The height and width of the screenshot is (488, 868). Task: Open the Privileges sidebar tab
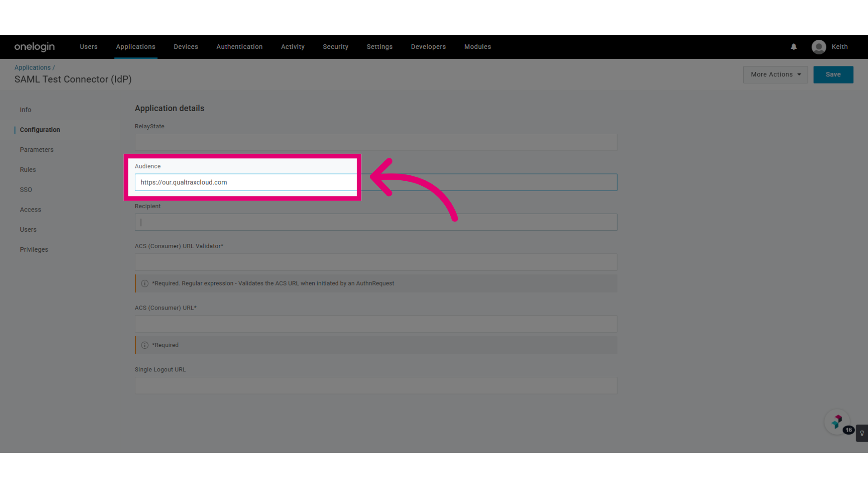point(34,249)
